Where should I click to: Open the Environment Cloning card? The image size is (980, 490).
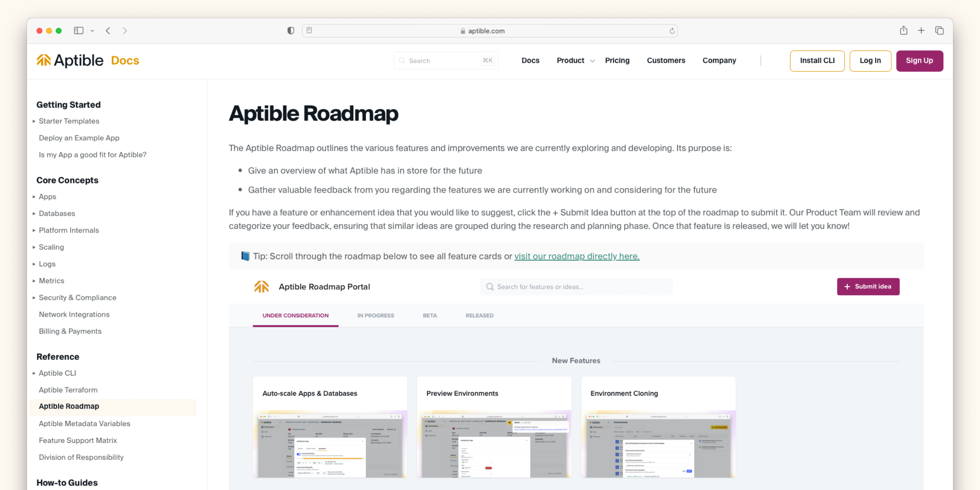[x=658, y=427]
